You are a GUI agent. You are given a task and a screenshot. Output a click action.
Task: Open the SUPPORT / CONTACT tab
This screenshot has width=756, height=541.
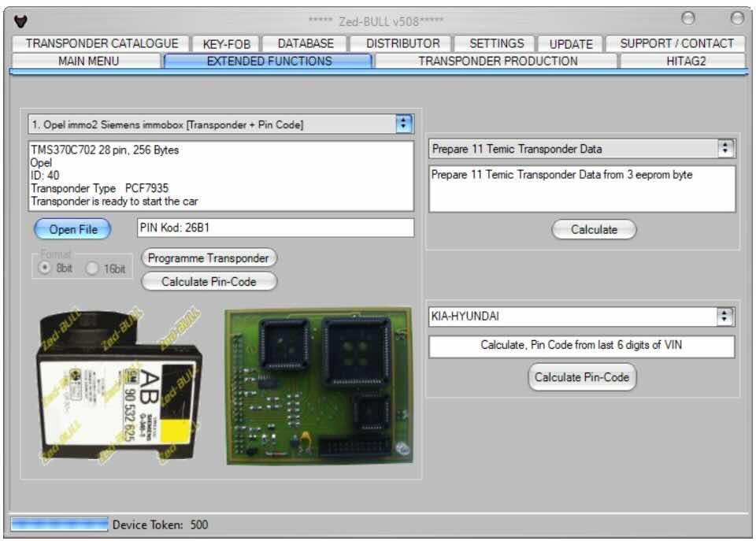pyautogui.click(x=676, y=43)
